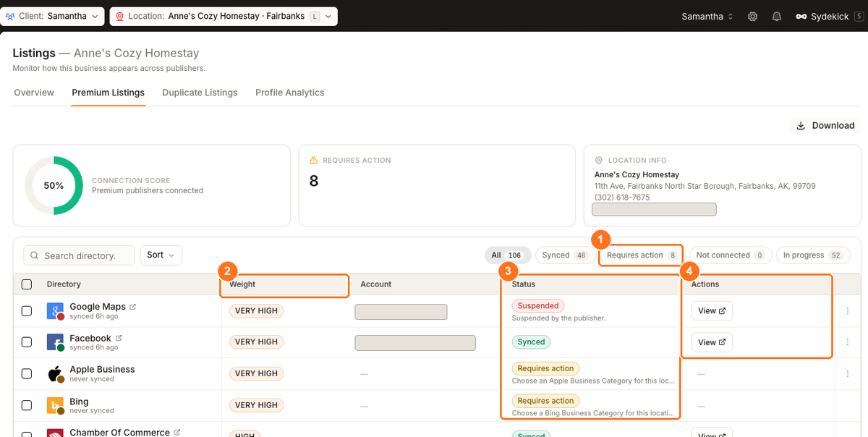Open the Client Samantha dropdown
The height and width of the screenshot is (437, 868).
pyautogui.click(x=52, y=16)
